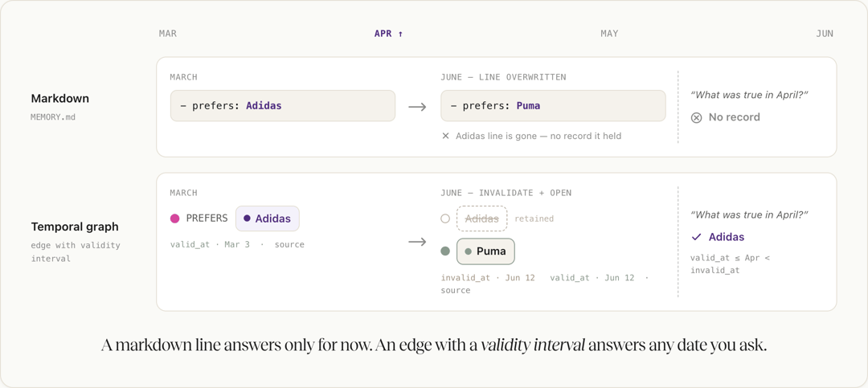Select the JUN timeline marker

(825, 34)
